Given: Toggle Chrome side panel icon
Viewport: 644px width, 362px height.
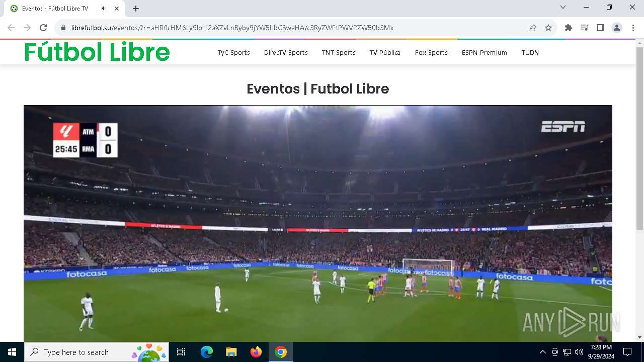Looking at the screenshot, I should pos(601,28).
